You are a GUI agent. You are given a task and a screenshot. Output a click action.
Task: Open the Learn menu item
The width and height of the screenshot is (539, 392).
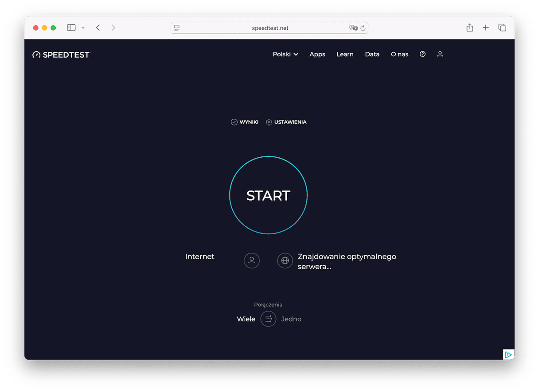(x=345, y=54)
